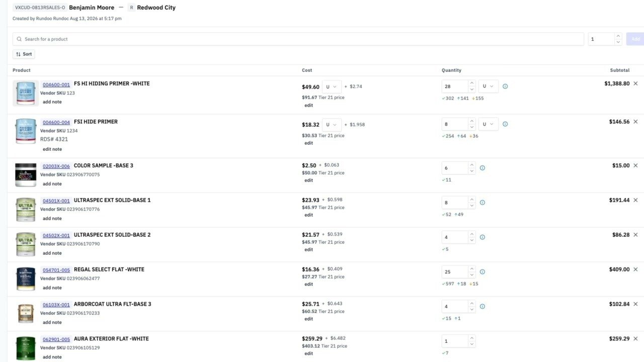Viewport: 644px width, 362px height.
Task: Open product link 04501X-001
Action: coord(56,201)
